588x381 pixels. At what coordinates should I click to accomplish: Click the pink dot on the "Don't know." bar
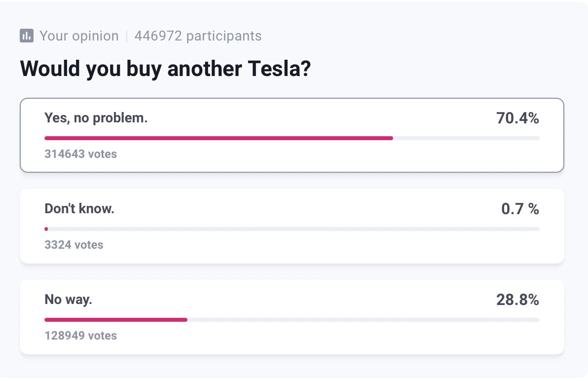coord(46,229)
